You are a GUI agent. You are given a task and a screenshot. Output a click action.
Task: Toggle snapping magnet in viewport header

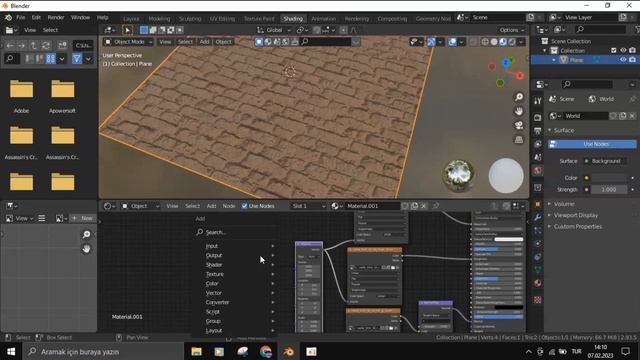pyautogui.click(x=317, y=30)
